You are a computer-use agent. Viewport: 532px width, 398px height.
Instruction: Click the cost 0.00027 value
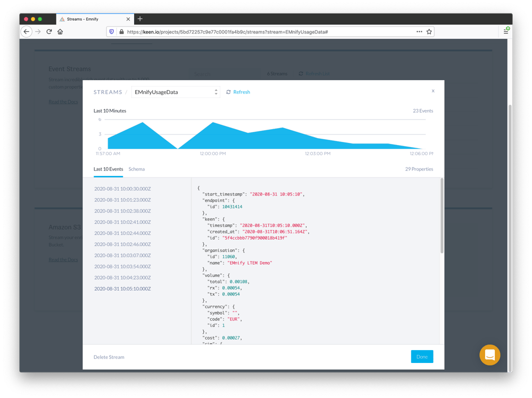click(x=231, y=338)
